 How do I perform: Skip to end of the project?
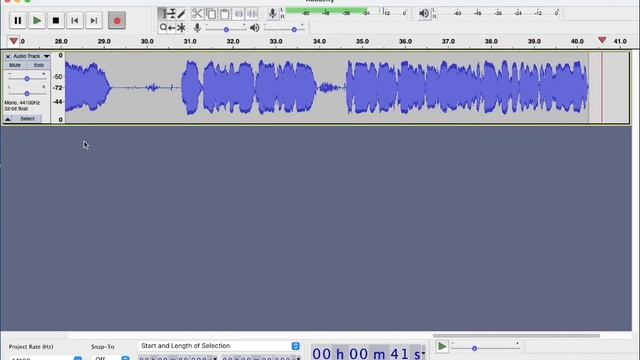coord(94,20)
